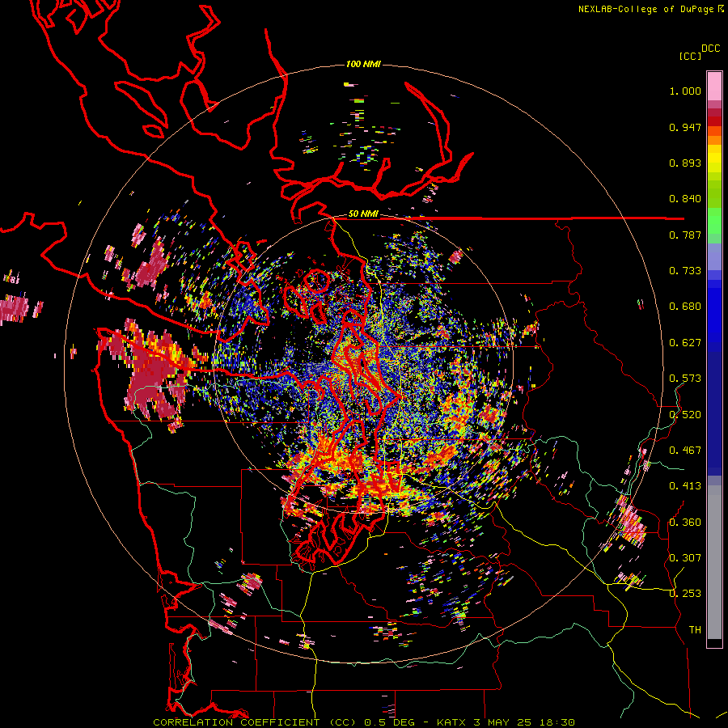This screenshot has width=728, height=728.
Task: Pick the bright green segment of color bar
Action: tap(714, 221)
